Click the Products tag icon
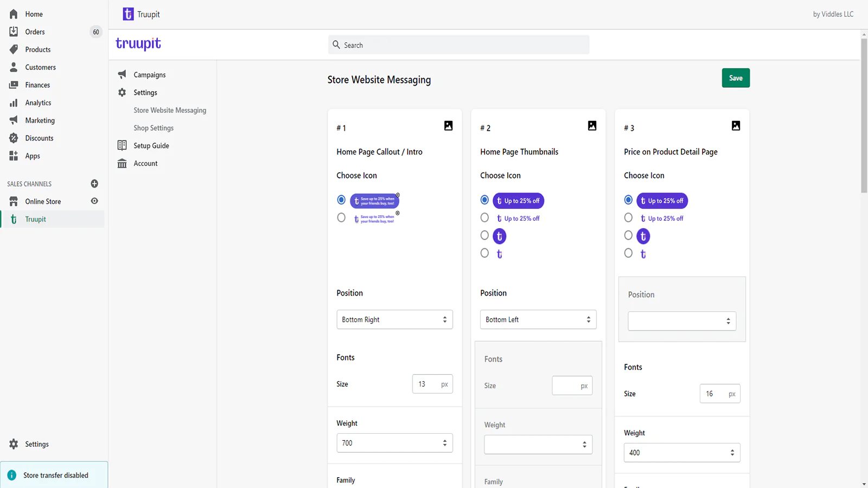 coord(14,49)
